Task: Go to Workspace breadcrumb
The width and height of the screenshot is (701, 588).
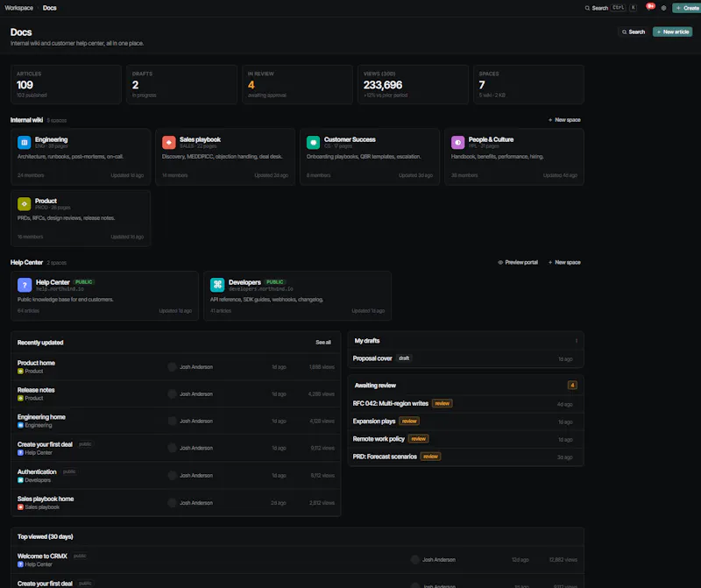Action: coord(18,8)
